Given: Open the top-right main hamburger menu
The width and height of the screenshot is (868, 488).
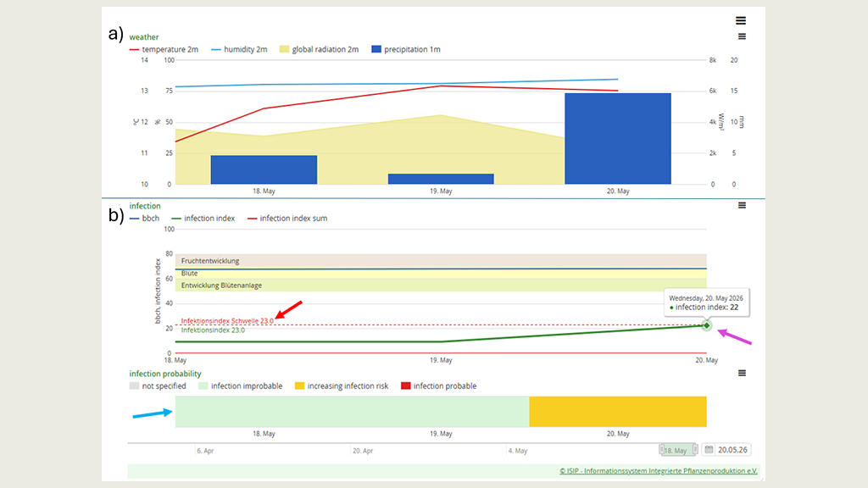Looking at the screenshot, I should pos(741,20).
